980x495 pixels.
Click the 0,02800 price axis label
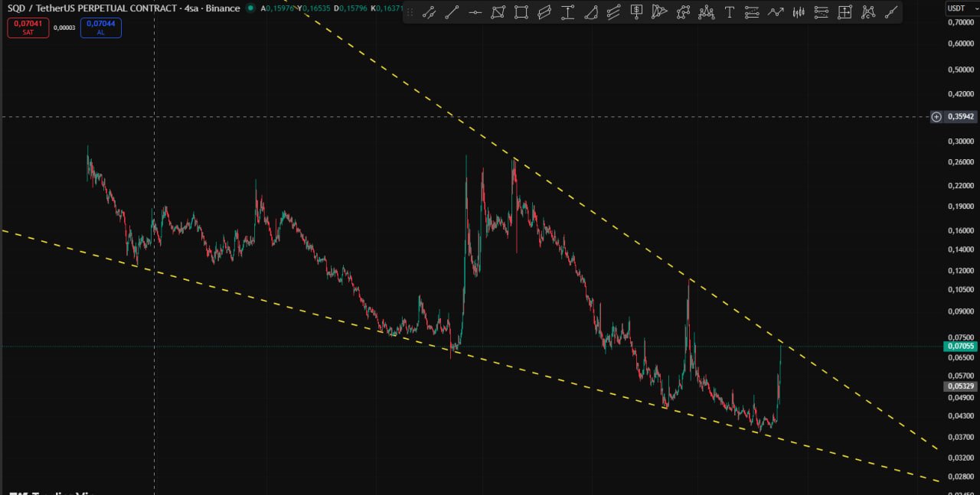tap(960, 477)
